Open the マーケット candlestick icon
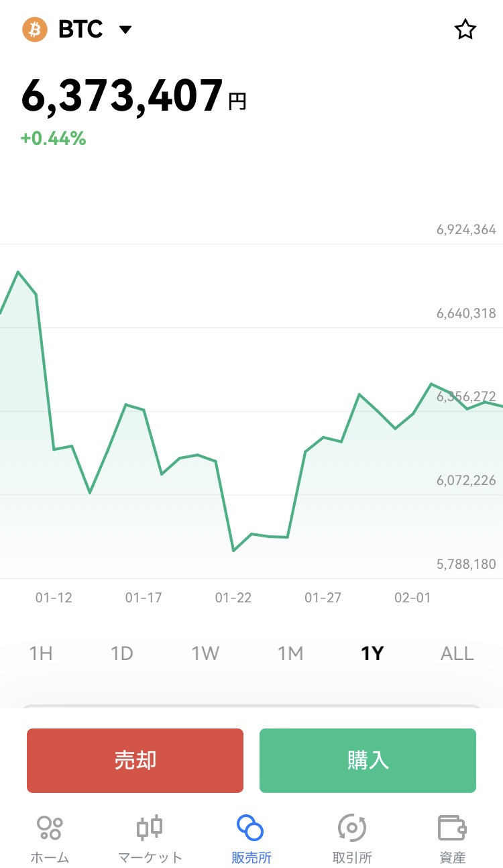The width and height of the screenshot is (503, 868). tap(150, 828)
